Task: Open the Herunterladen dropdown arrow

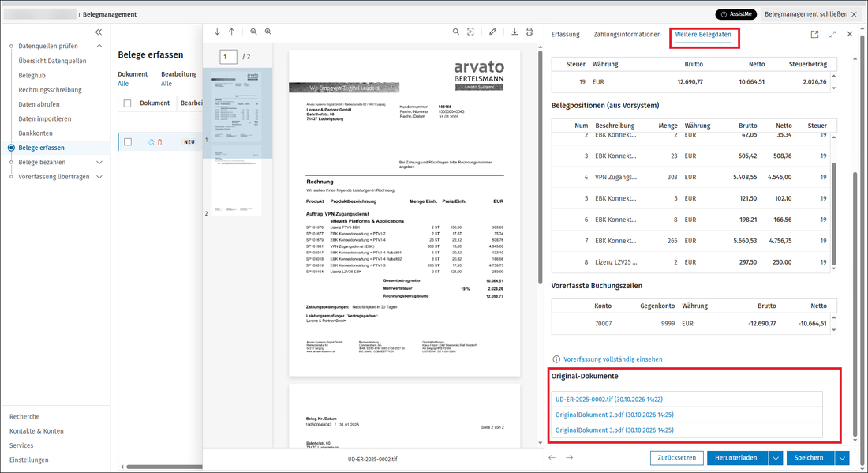Action: point(776,458)
